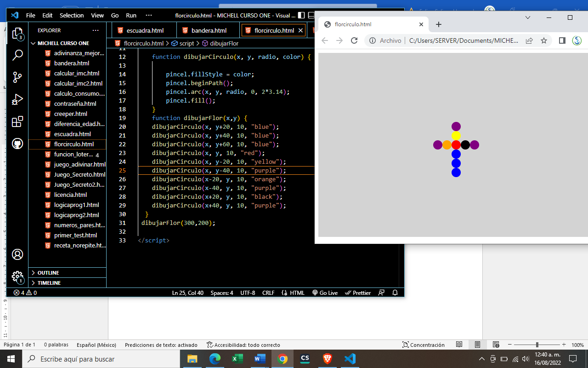Close the florcirculo.html editor tab
Image resolution: width=588 pixels, height=368 pixels.
(301, 30)
